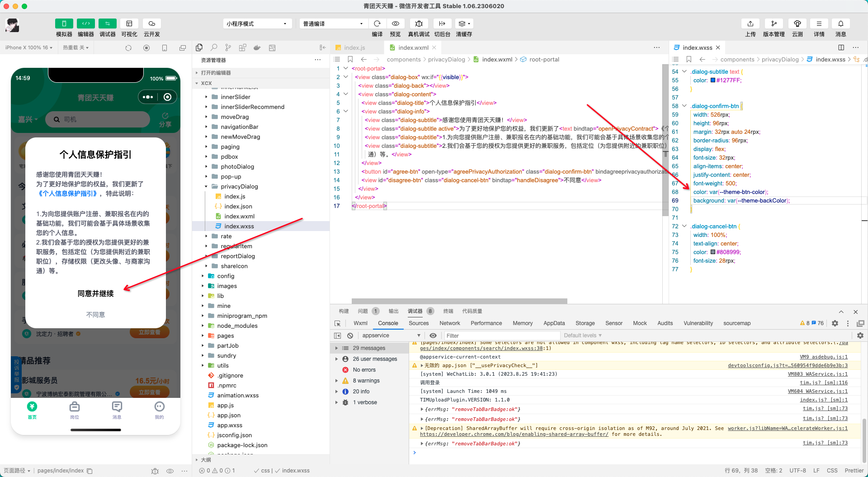
Task: Toggle the debugger panel button
Action: 108,24
